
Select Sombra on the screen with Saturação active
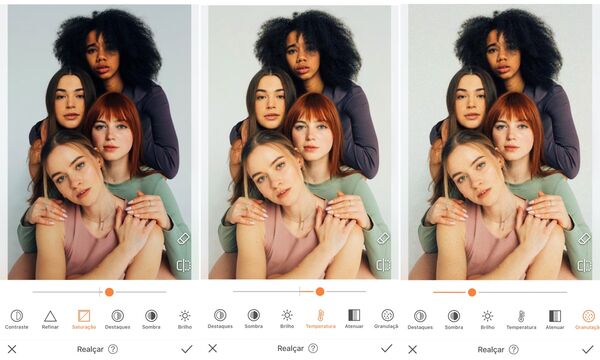click(151, 319)
